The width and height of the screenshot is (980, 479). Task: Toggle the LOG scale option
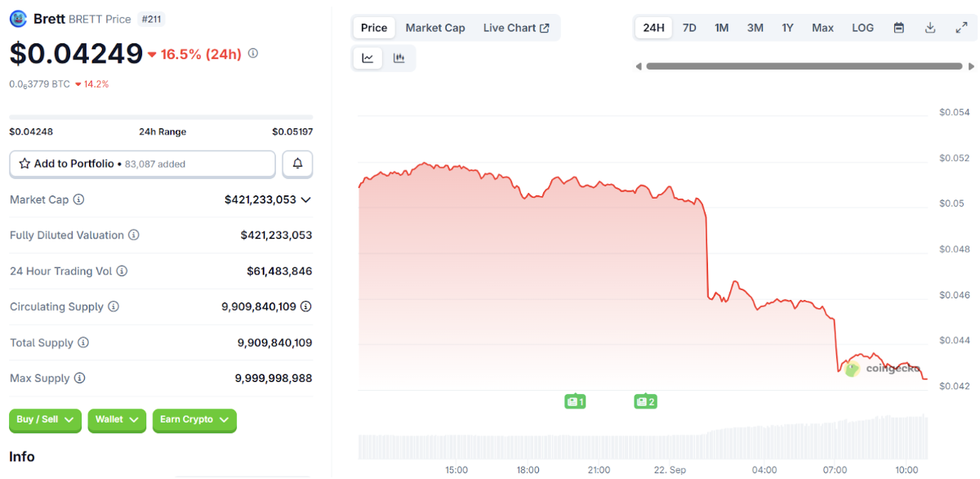pyautogui.click(x=862, y=28)
